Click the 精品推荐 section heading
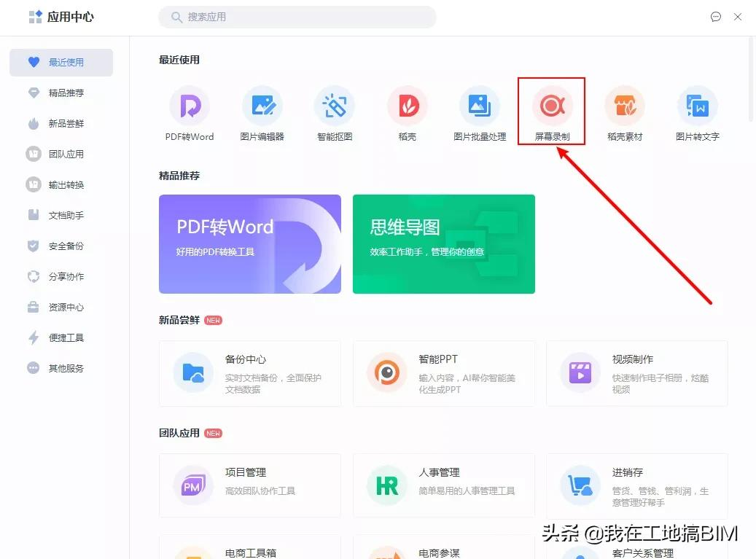756x559 pixels. click(179, 176)
